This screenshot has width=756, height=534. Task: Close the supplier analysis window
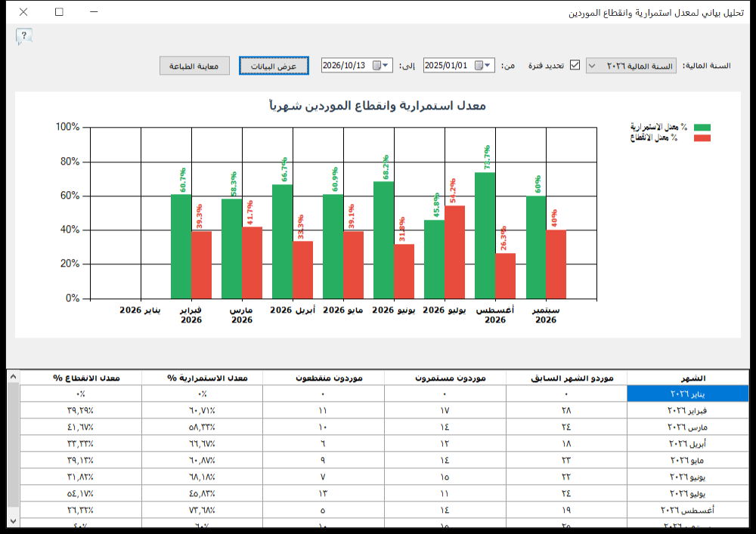tap(23, 11)
